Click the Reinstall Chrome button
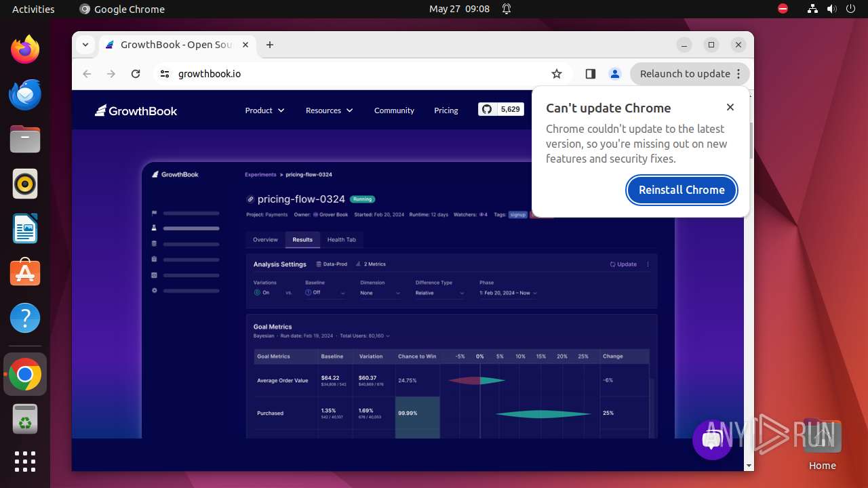Viewport: 868px width, 488px height. point(682,190)
